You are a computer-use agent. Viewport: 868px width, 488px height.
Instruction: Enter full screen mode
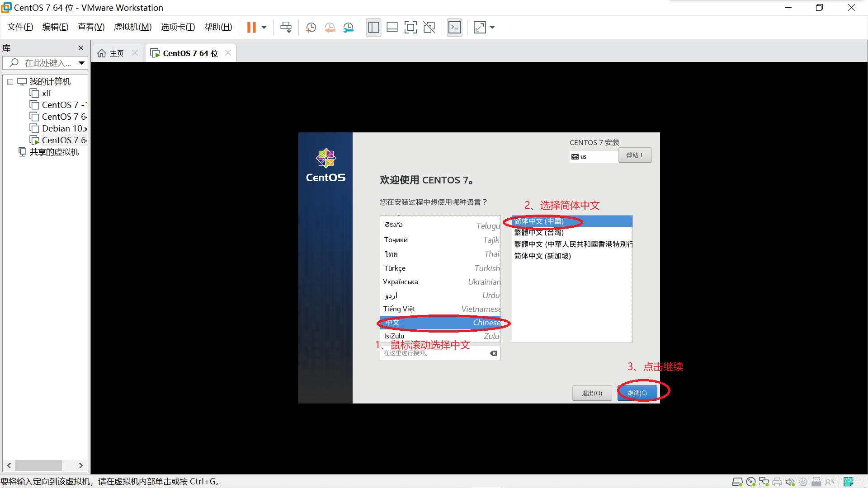pyautogui.click(x=410, y=28)
